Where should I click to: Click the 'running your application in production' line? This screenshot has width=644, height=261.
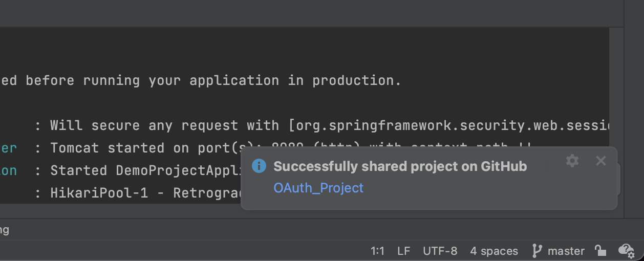201,80
